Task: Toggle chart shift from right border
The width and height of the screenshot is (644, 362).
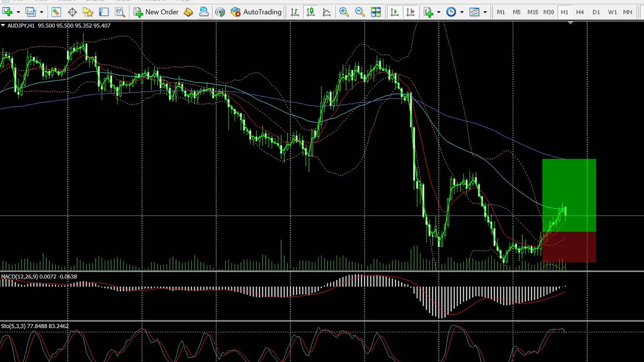Action: pos(411,12)
